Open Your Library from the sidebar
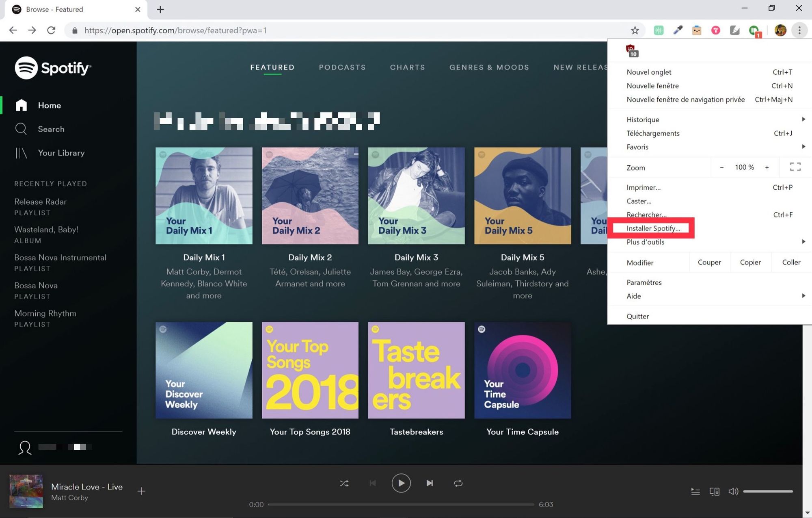The image size is (812, 518). tap(61, 153)
